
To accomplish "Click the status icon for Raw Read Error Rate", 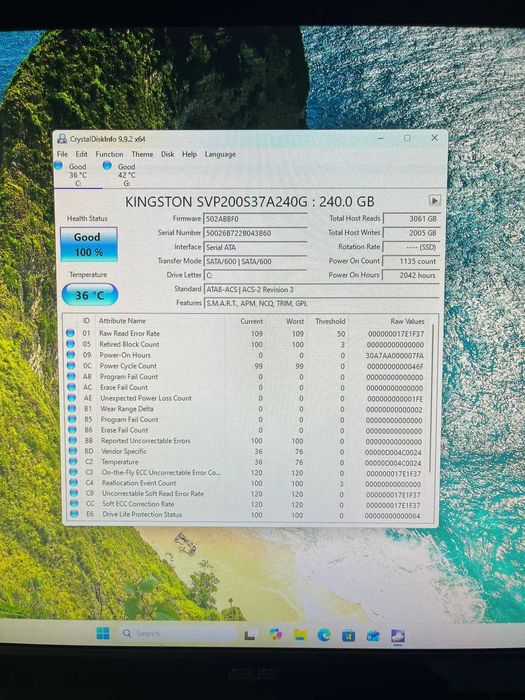I will pyautogui.click(x=70, y=333).
